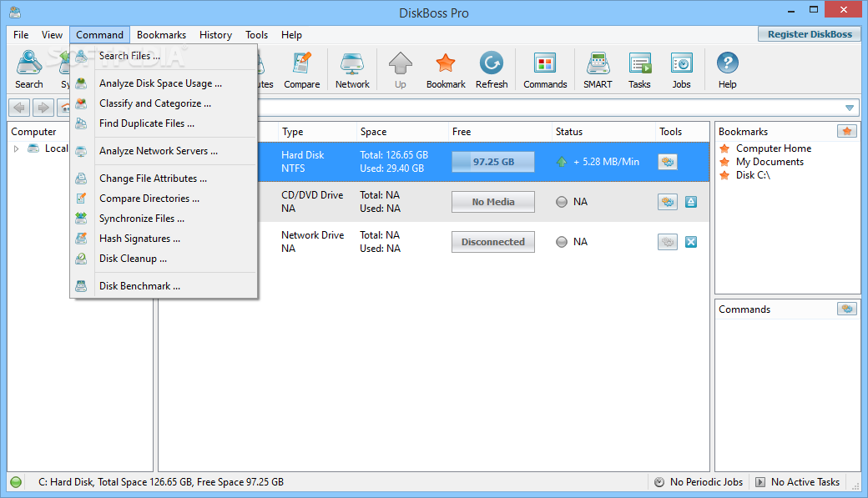Open the address bar dropdown arrow

coord(850,108)
